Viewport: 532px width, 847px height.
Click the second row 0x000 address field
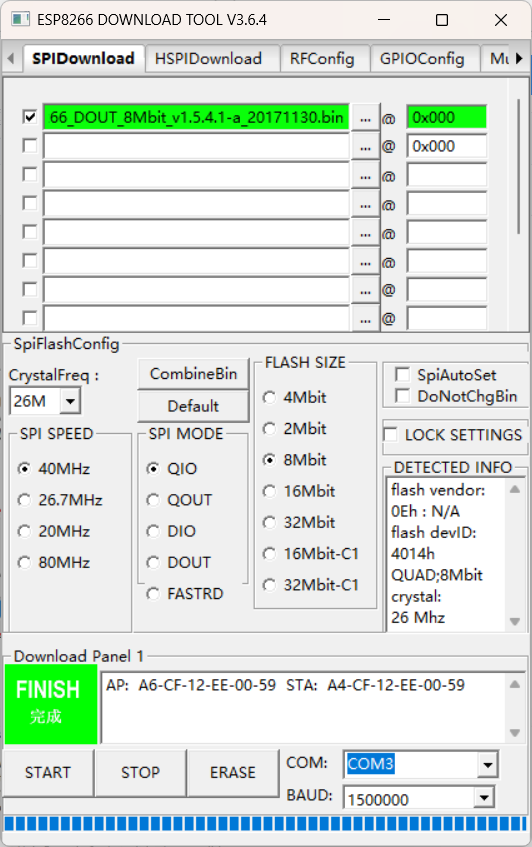[446, 146]
